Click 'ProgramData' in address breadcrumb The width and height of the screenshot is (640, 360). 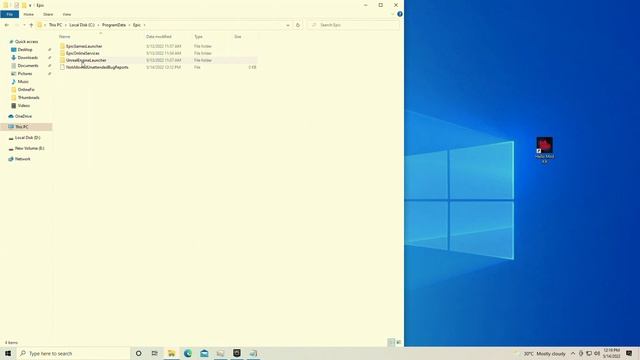114,25
